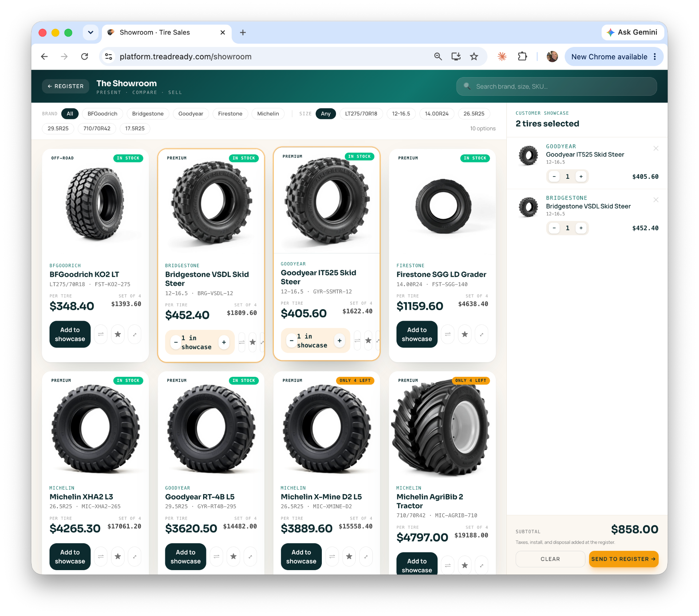The width and height of the screenshot is (699, 616).
Task: Click compare icon on Firestone SGG LD Grader card
Action: click(448, 334)
